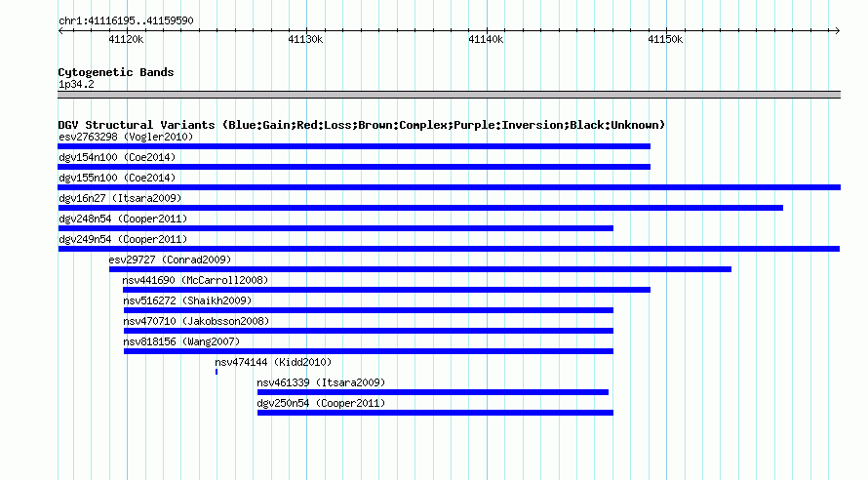868x480 pixels.
Task: Select the blue bar under nsv470710
Action: coord(369,331)
